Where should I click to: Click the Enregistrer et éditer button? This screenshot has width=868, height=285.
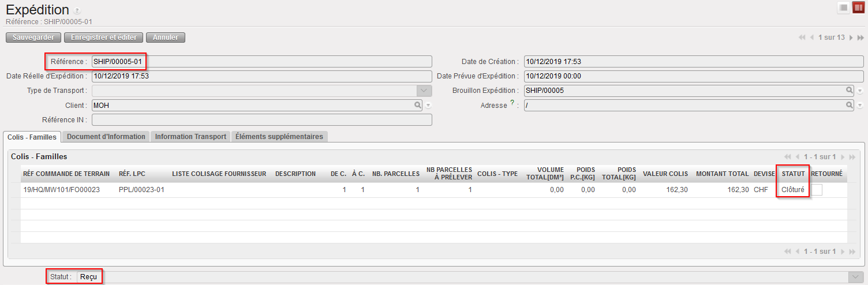click(x=104, y=37)
